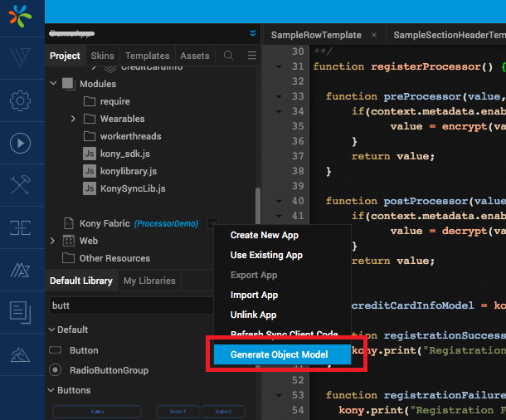Choose Refresh Sync Client Code item
Image resolution: width=506 pixels, height=420 pixels.
pyautogui.click(x=285, y=333)
